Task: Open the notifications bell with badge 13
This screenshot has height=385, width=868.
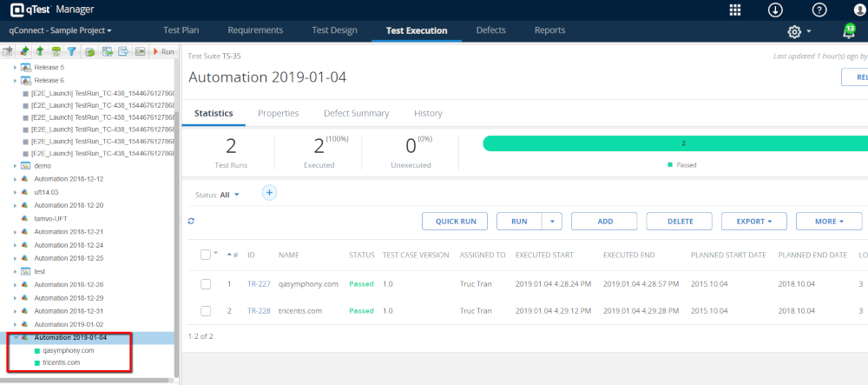Action: pyautogui.click(x=849, y=31)
